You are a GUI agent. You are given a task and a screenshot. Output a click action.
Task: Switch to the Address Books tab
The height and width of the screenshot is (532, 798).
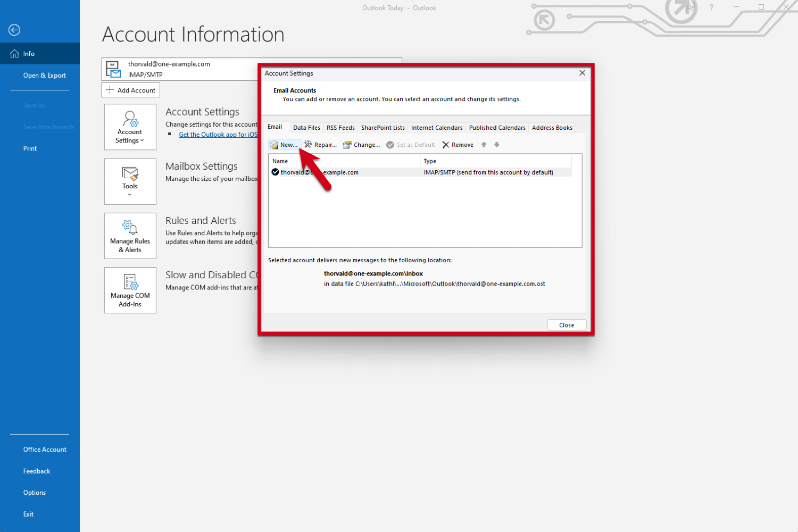(x=552, y=127)
